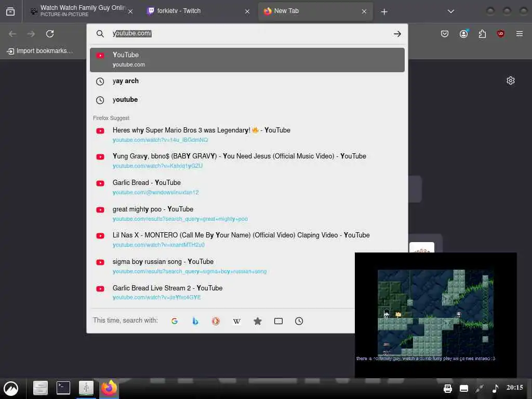Open a new tab with the plus button

click(384, 12)
